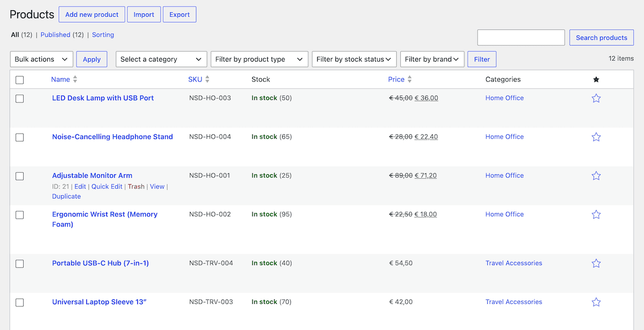
Task: Tick Ergonomic Wrist Rest checkbox
Action: [x=20, y=215]
